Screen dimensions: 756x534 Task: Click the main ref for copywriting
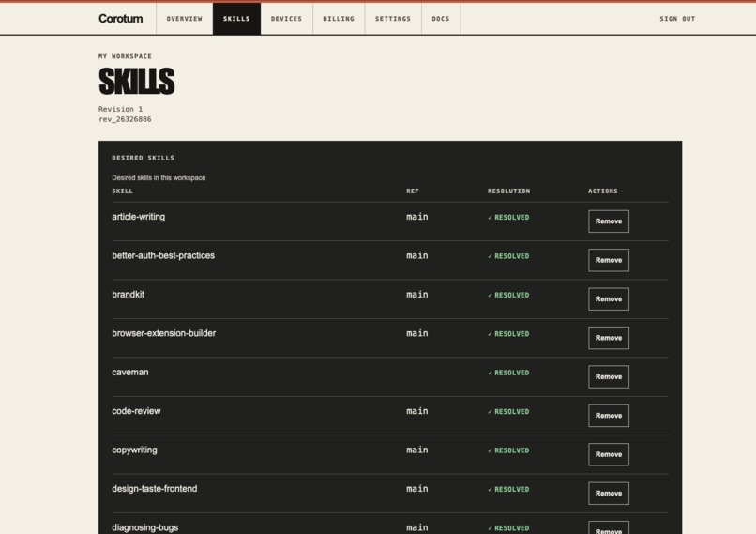click(417, 450)
